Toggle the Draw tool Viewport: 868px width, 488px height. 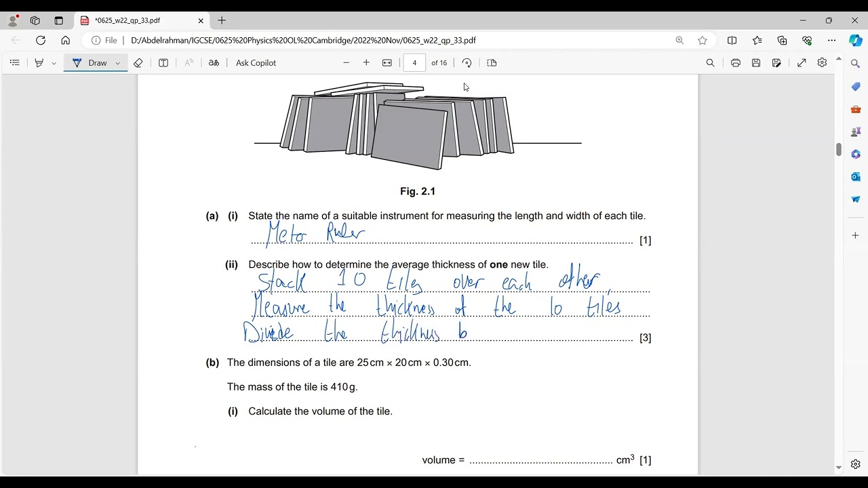(90, 62)
